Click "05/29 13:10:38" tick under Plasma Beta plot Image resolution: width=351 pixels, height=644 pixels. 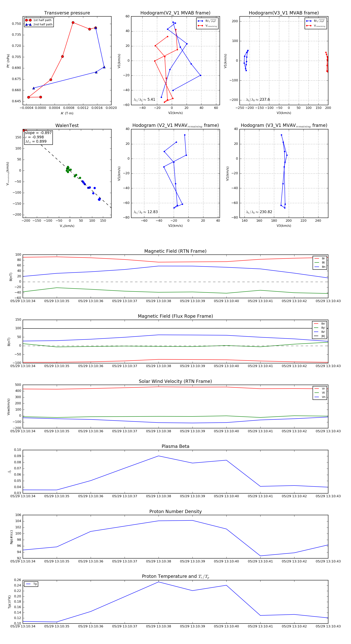pos(158,496)
